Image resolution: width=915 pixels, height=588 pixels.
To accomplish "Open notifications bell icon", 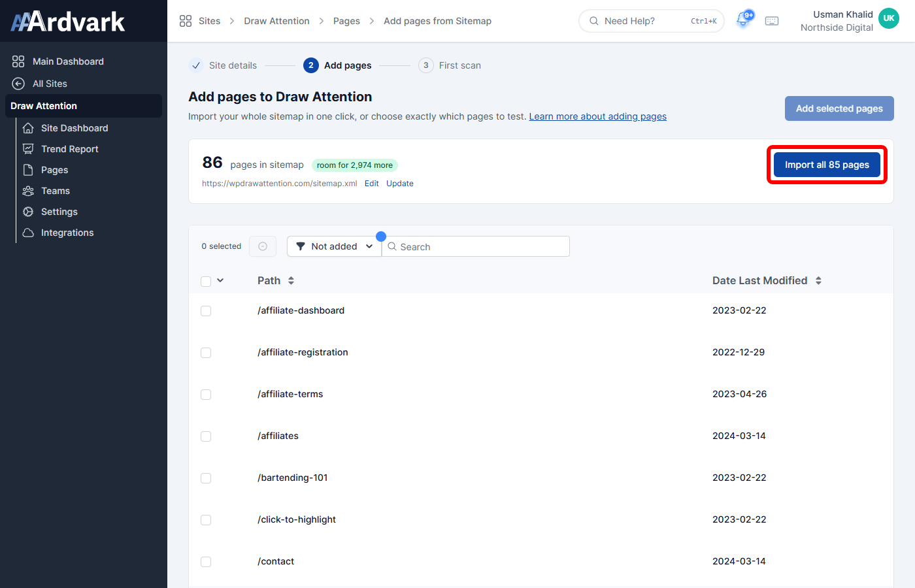I will [x=743, y=20].
